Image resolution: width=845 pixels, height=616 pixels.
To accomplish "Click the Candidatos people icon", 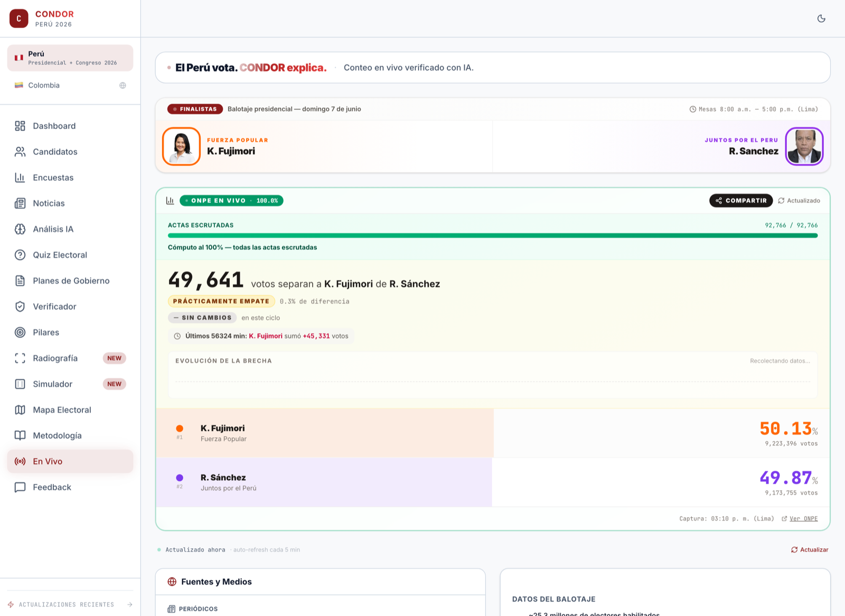I will click(20, 152).
